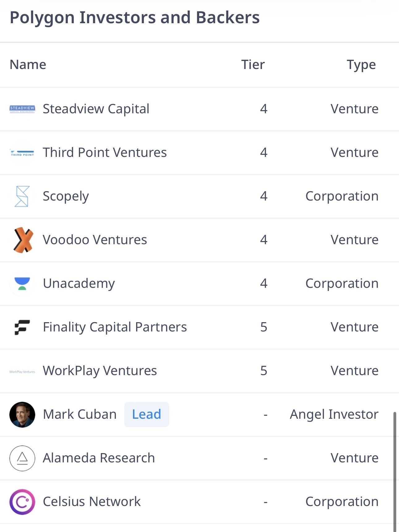Sort investors by the Tier column header

pos(253,65)
